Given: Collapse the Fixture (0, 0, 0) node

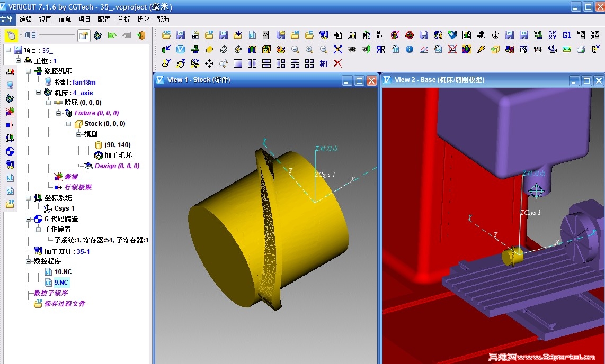Looking at the screenshot, I should (58, 113).
